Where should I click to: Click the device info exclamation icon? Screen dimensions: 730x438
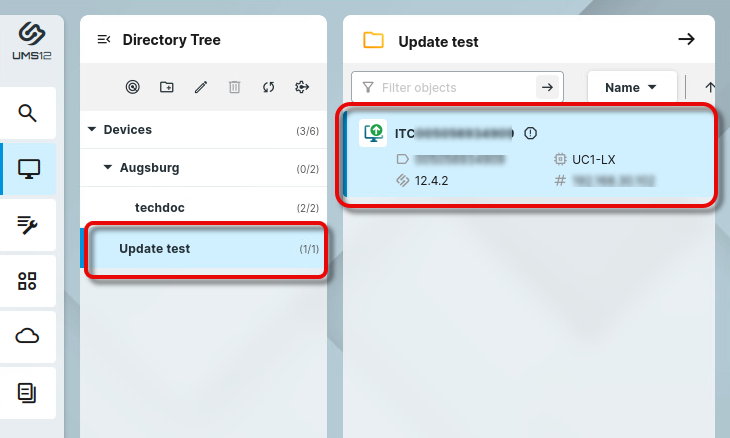point(530,133)
